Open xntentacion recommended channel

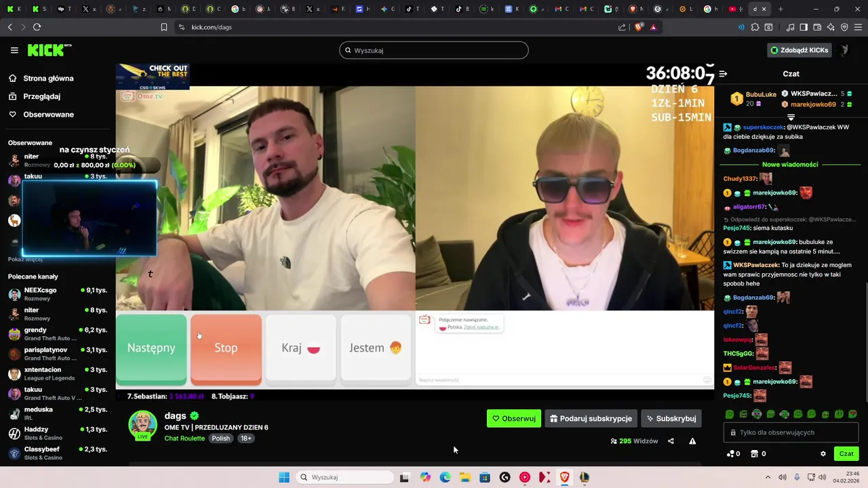tap(58, 373)
